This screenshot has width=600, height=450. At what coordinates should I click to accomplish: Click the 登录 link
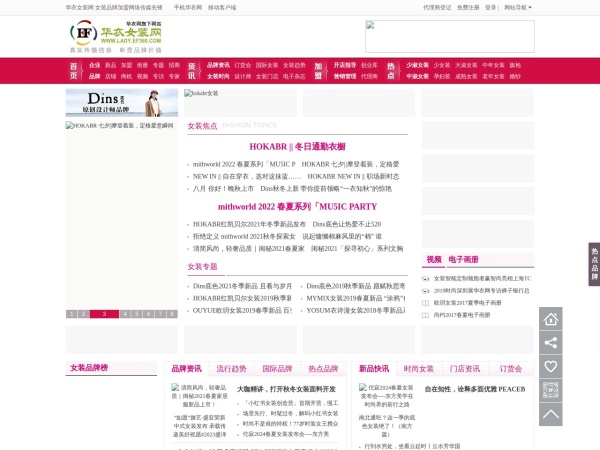tap(491, 7)
